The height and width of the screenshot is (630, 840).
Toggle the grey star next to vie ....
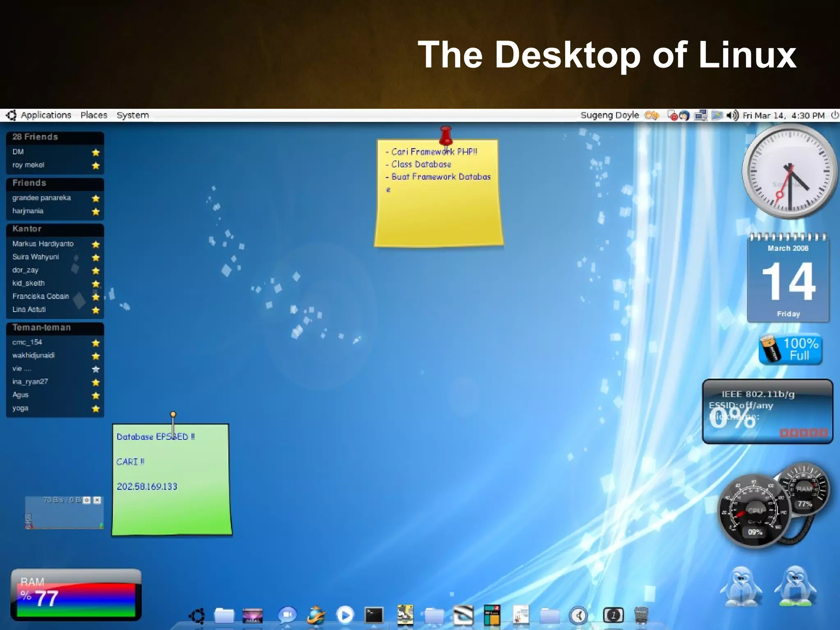(x=96, y=369)
